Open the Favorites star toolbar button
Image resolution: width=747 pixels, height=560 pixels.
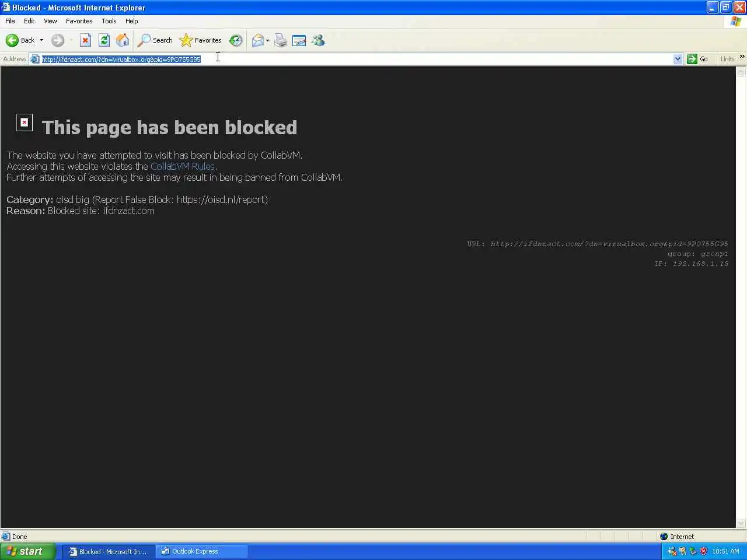pyautogui.click(x=201, y=40)
